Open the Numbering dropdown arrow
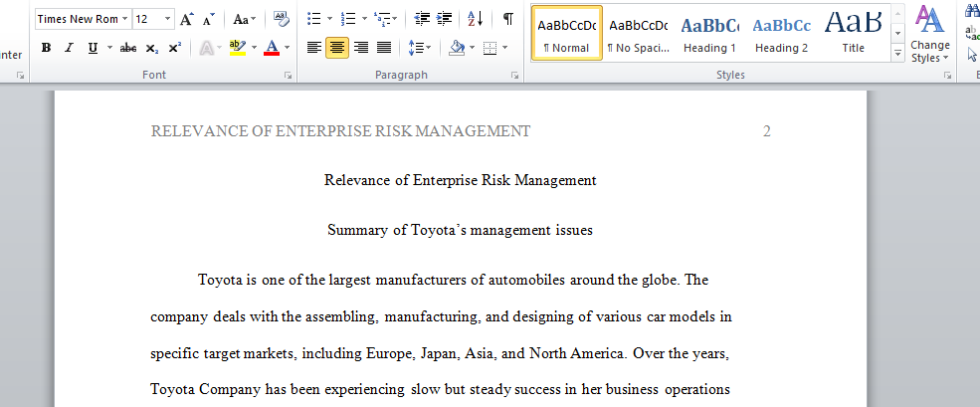Viewport: 980px width, 407px height. pos(364,19)
